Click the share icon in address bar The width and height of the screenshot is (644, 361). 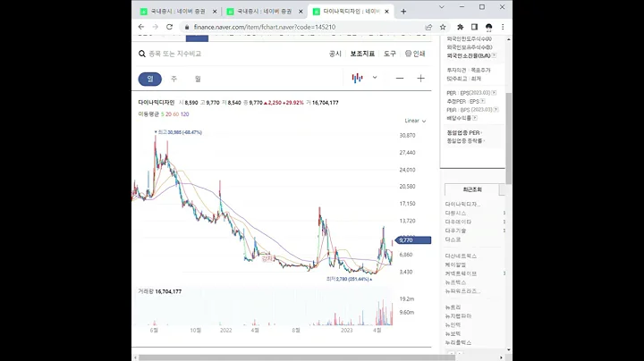coord(428,27)
